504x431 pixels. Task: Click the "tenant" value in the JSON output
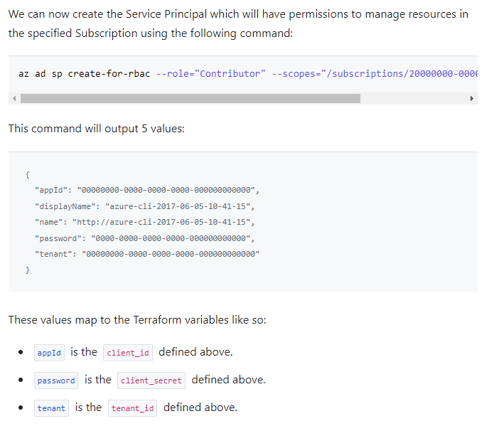171,254
